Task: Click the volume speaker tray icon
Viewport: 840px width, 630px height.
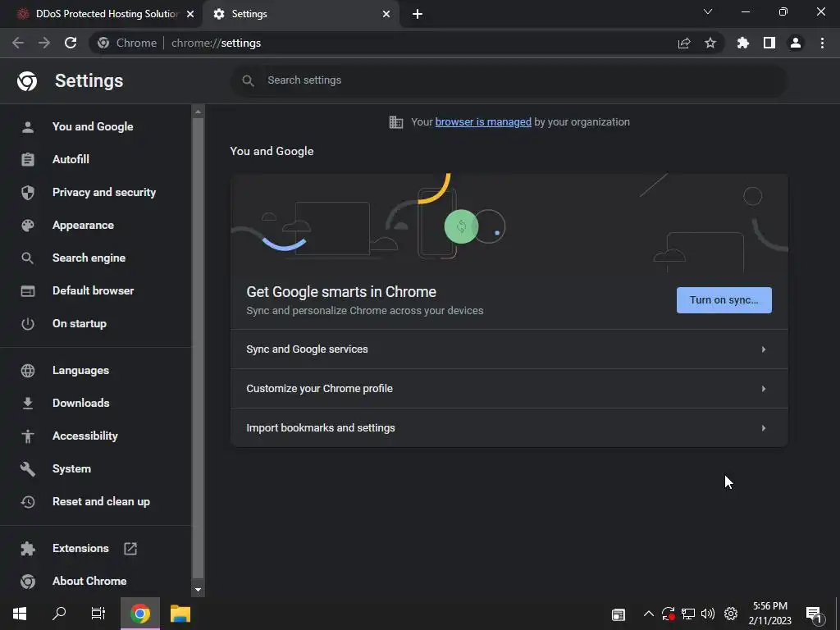Action: [708, 614]
